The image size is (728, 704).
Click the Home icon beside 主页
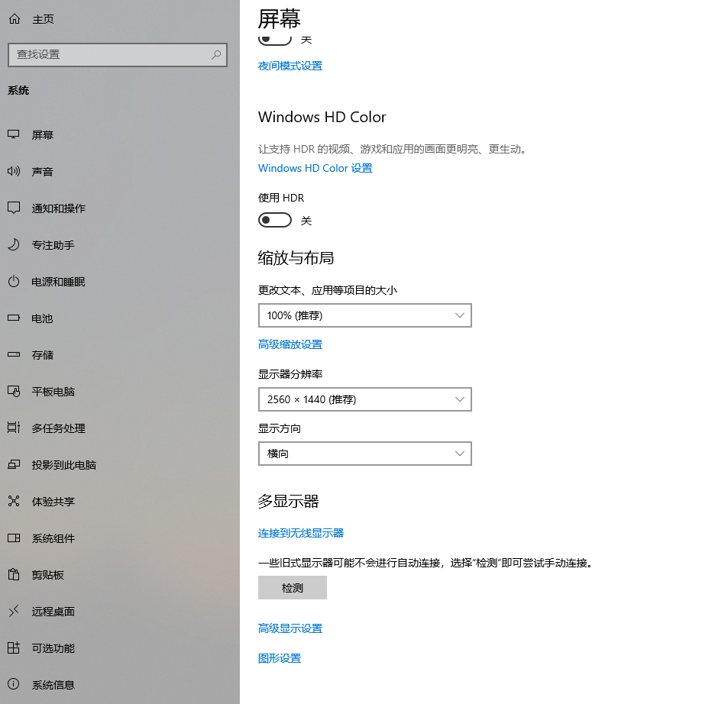(x=15, y=19)
